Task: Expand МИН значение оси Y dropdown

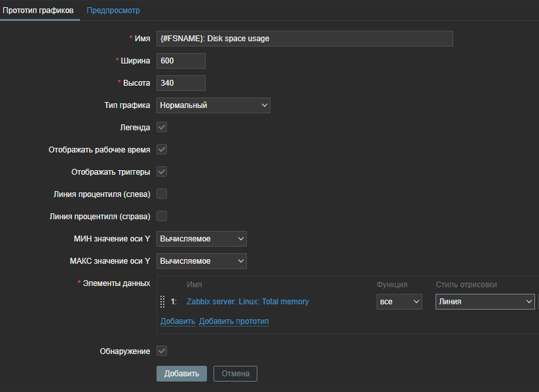Action: pos(201,239)
